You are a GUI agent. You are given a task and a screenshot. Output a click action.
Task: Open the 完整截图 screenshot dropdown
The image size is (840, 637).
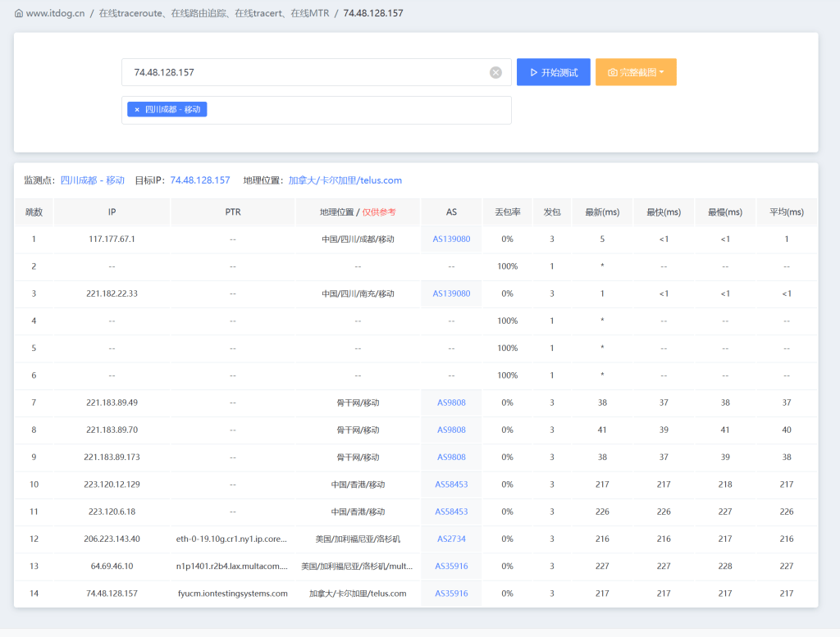tap(636, 72)
